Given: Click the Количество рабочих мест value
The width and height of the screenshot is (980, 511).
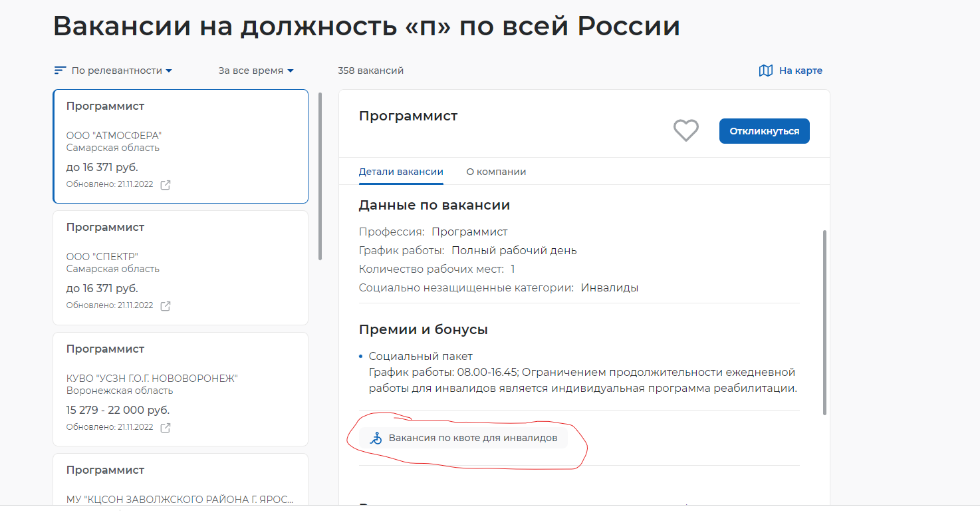Looking at the screenshot, I should (x=513, y=269).
